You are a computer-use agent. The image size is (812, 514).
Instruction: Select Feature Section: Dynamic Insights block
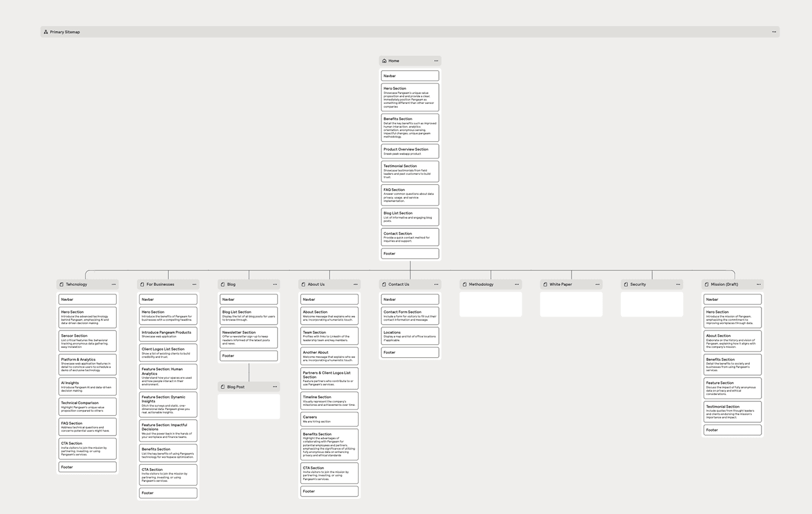pos(168,404)
